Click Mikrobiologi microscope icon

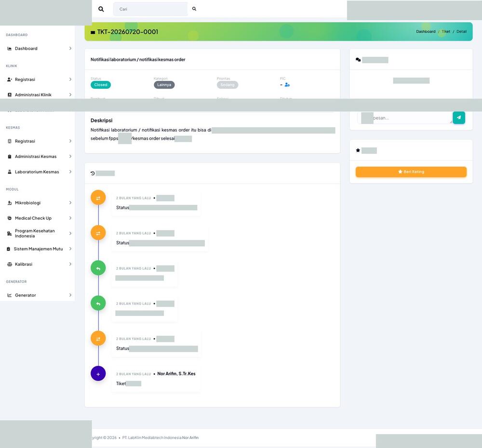(10, 203)
